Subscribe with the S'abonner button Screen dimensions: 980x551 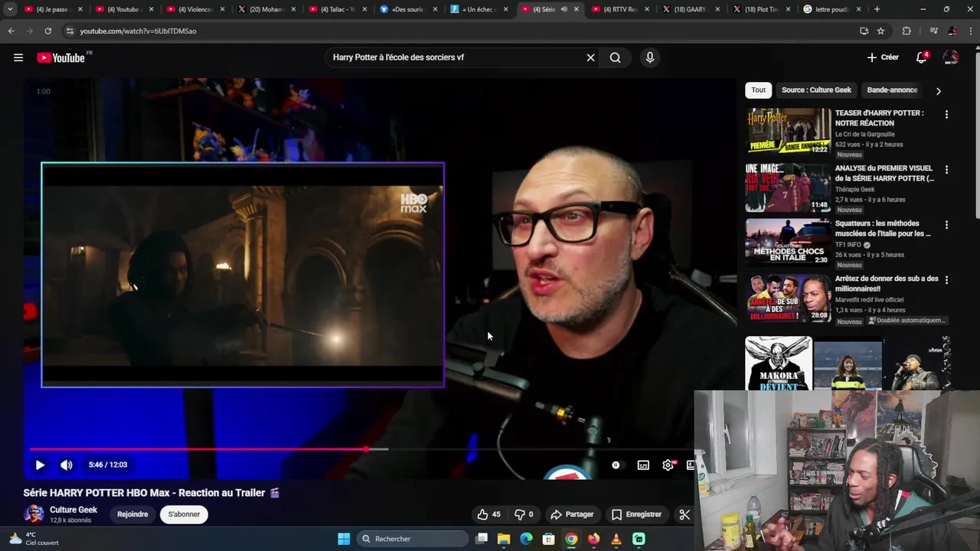coord(184,514)
